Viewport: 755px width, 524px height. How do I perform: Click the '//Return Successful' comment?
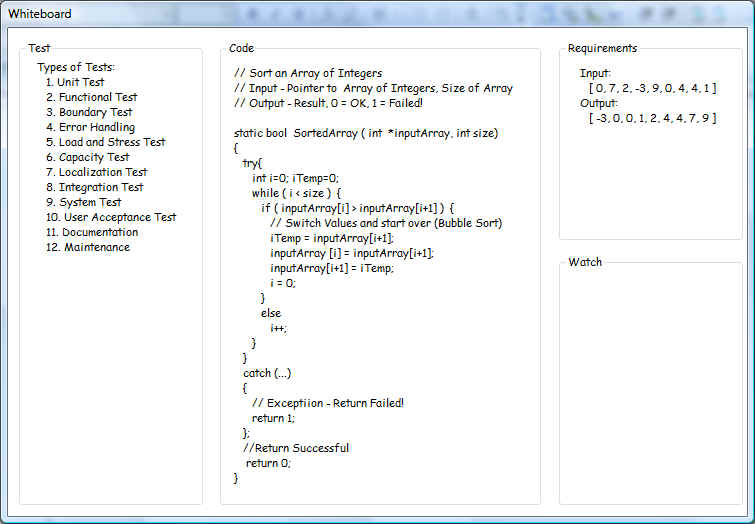pos(296,448)
